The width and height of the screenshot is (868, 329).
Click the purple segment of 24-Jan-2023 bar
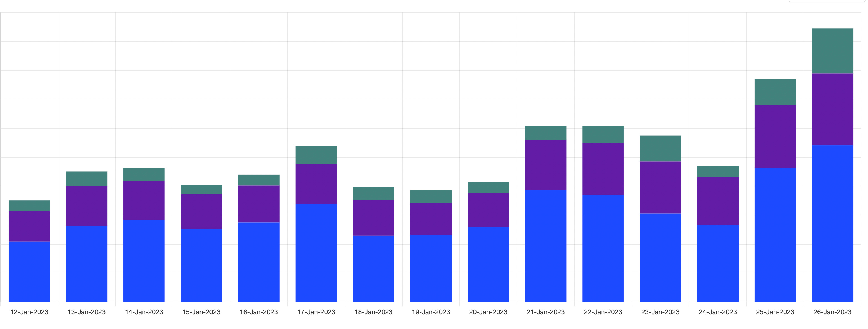(x=717, y=201)
